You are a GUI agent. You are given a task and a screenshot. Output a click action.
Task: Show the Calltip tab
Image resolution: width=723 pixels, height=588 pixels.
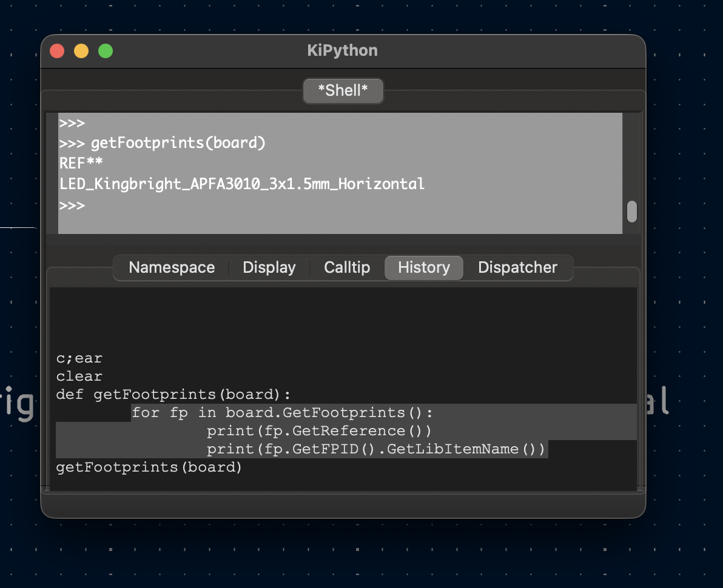(347, 268)
